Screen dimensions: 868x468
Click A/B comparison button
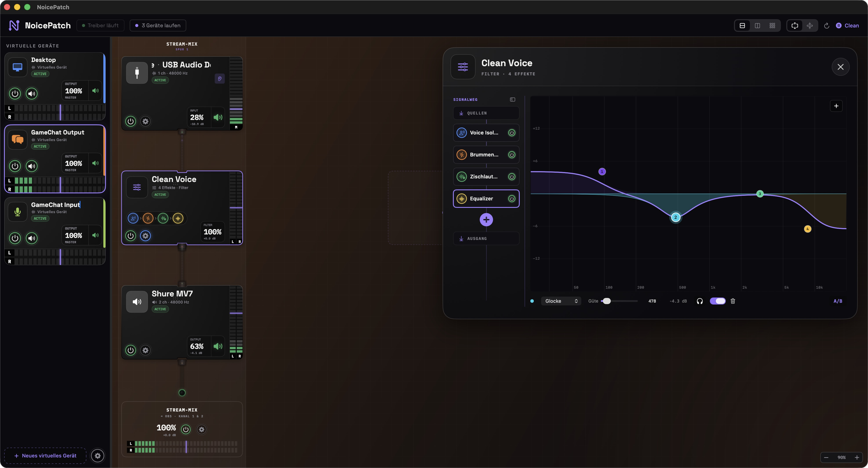click(838, 301)
